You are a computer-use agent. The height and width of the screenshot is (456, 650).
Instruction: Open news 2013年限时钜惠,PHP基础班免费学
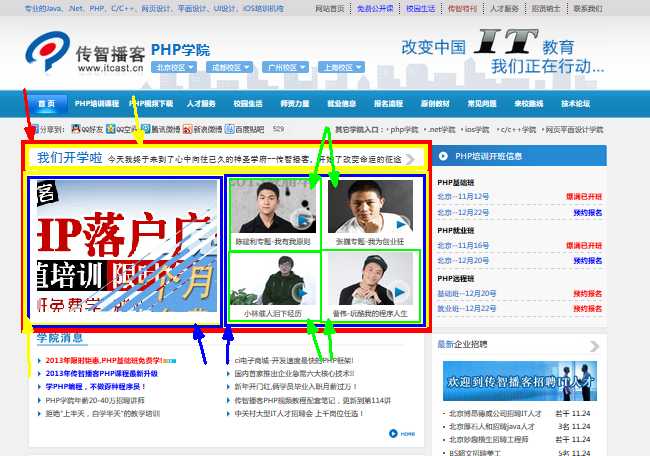coord(104,360)
